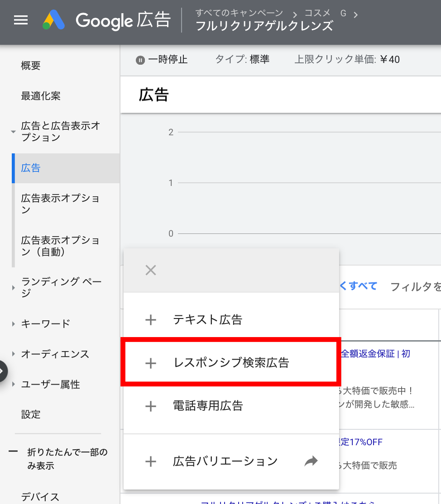This screenshot has height=504, width=441.
Task: Open the ad headline 全額返金保証 link
Action: (375, 354)
